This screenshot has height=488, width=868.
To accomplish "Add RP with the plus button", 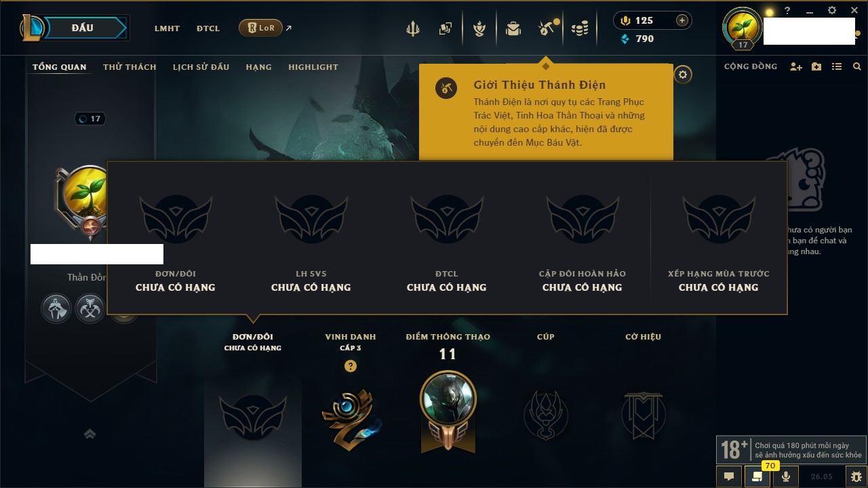I will pos(682,20).
